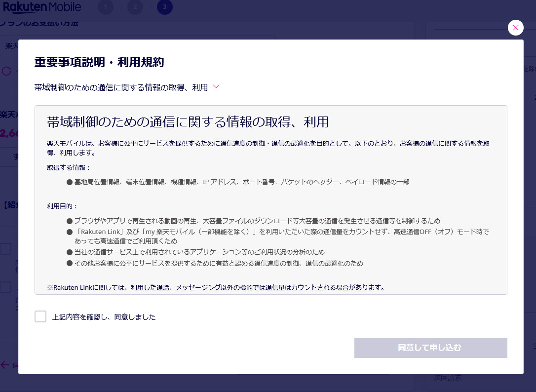Click the 重要事項説明・利用規約 dialog heading

[99, 62]
